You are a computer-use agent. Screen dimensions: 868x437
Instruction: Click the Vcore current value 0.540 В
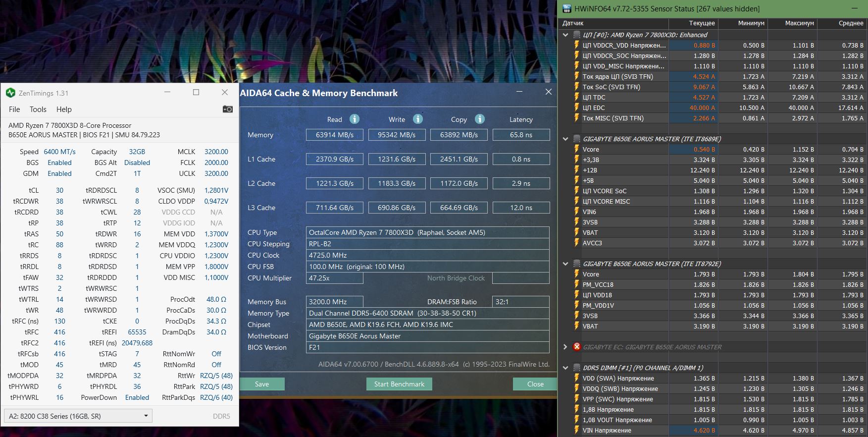[x=704, y=149]
